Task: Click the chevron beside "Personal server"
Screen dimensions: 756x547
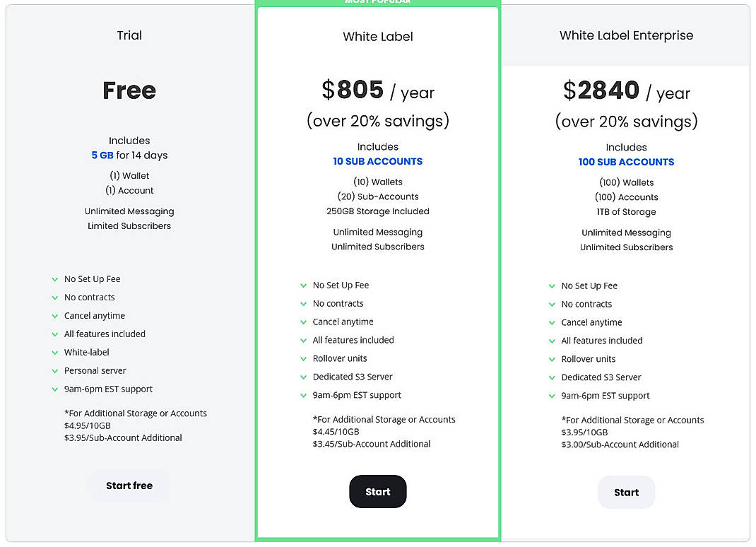Action: [55, 370]
